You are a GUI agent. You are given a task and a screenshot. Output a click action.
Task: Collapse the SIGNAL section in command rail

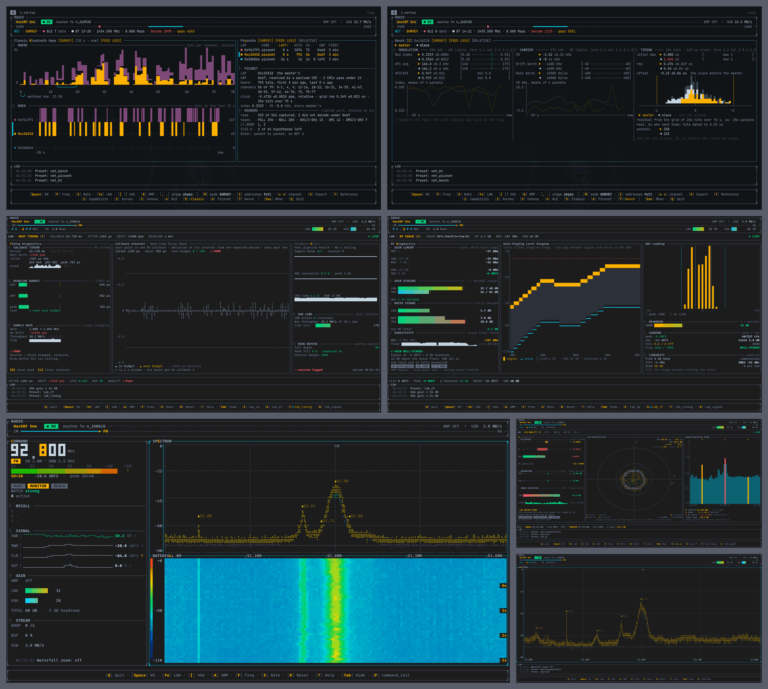(22, 531)
